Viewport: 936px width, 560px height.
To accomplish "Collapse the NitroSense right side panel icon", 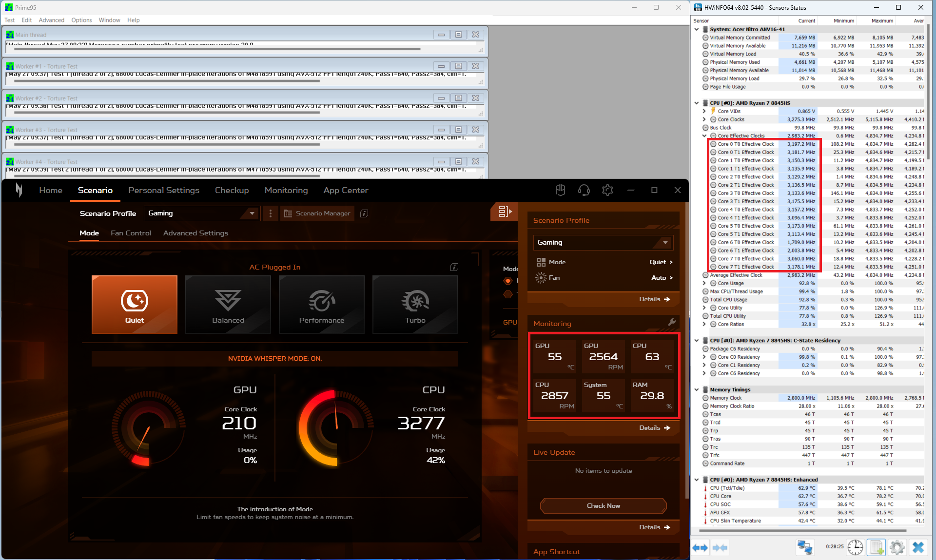I will pyautogui.click(x=504, y=212).
